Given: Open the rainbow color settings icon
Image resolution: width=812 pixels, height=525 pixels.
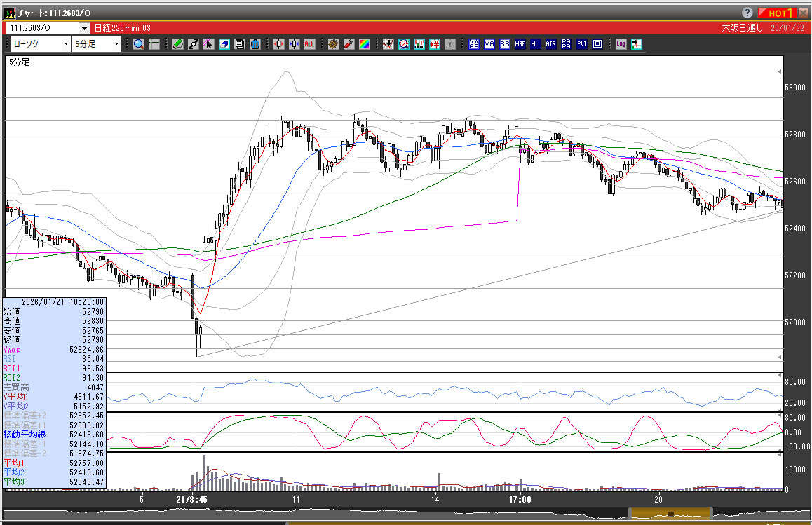Looking at the screenshot, I should [364, 44].
